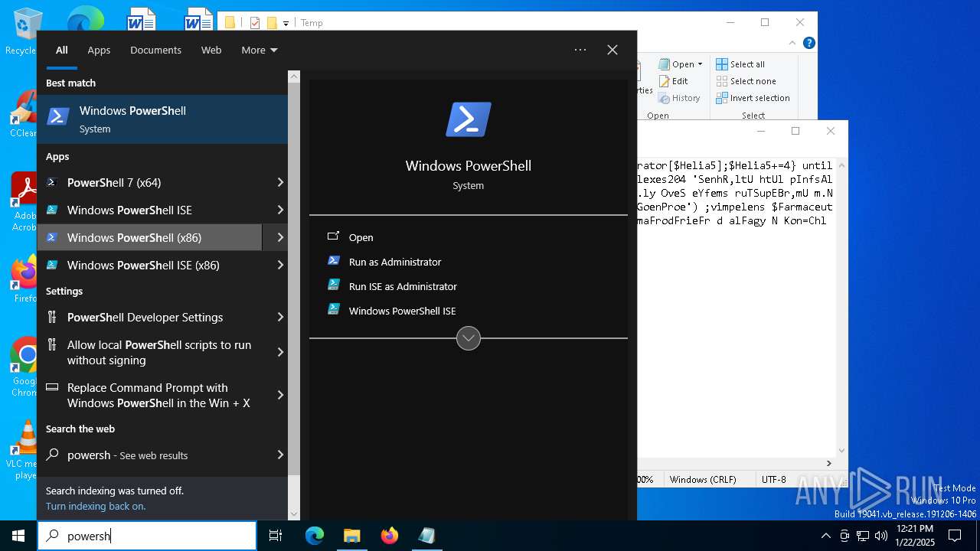
Task: Click UTF-8 encoding in Notepad status bar
Action: (774, 479)
